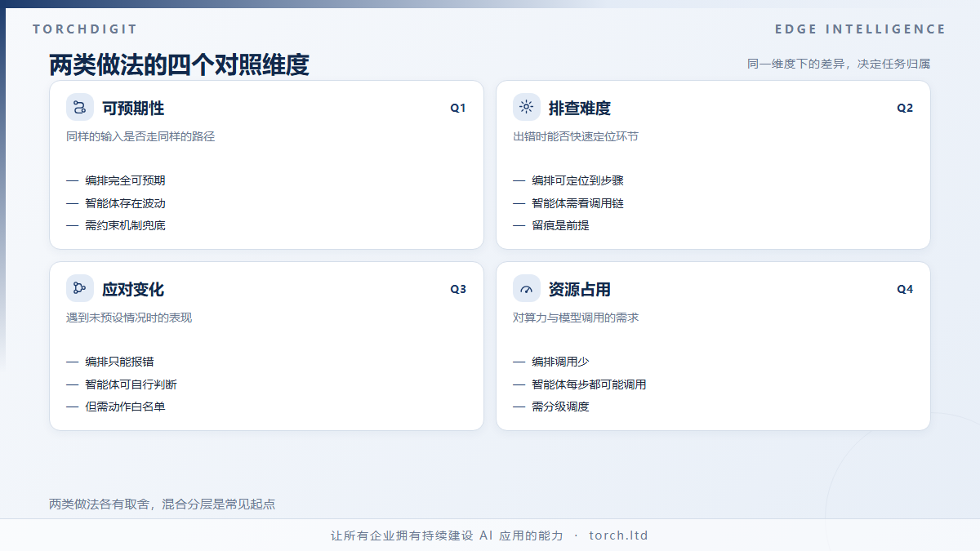Select bullet 留痕是前提

click(x=560, y=225)
